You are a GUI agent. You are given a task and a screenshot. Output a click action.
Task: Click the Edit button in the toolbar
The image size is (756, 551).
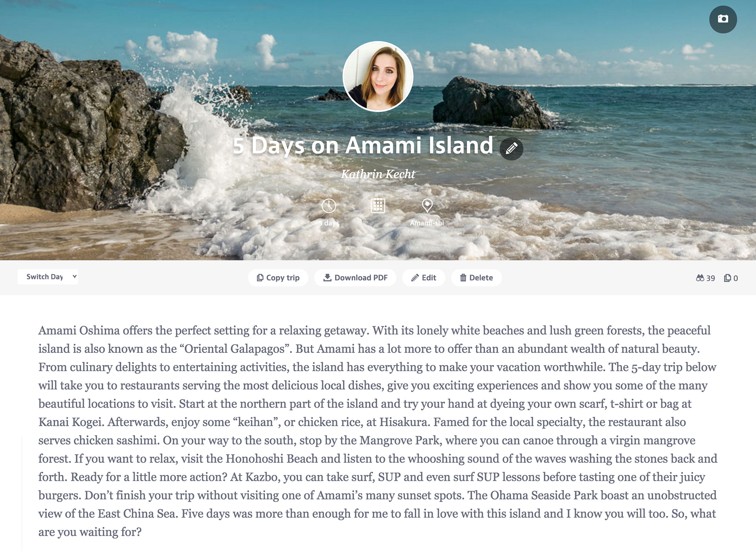(x=424, y=278)
